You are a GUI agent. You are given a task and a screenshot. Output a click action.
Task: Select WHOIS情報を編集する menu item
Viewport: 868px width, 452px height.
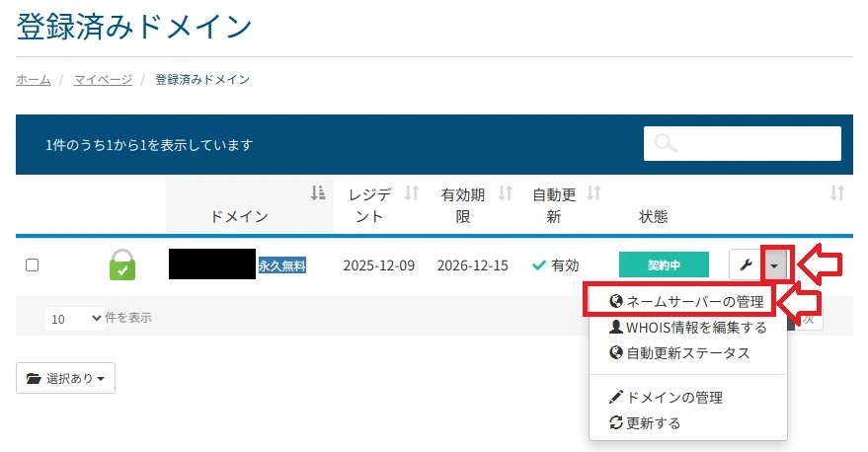[x=688, y=328]
